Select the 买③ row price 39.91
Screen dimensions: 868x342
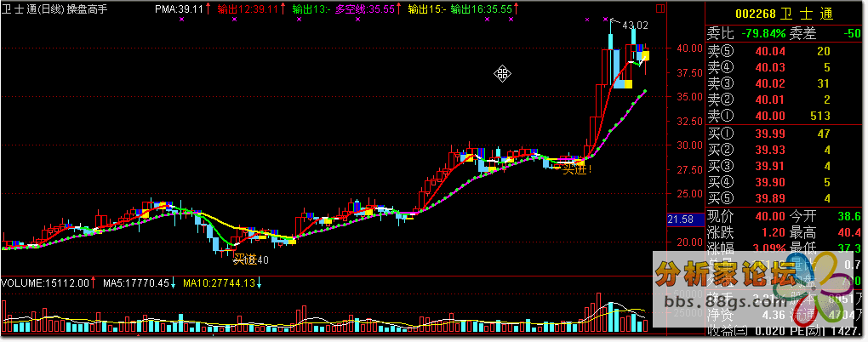[771, 166]
